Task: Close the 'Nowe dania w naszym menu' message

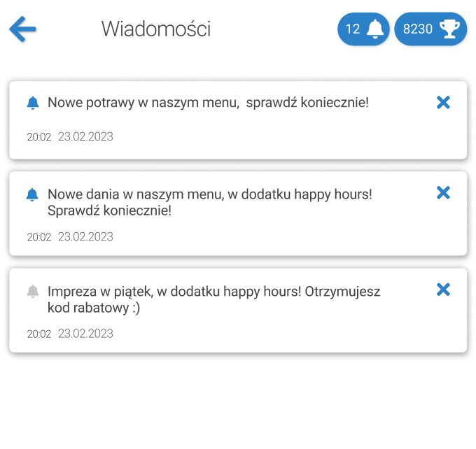Action: [x=443, y=193]
